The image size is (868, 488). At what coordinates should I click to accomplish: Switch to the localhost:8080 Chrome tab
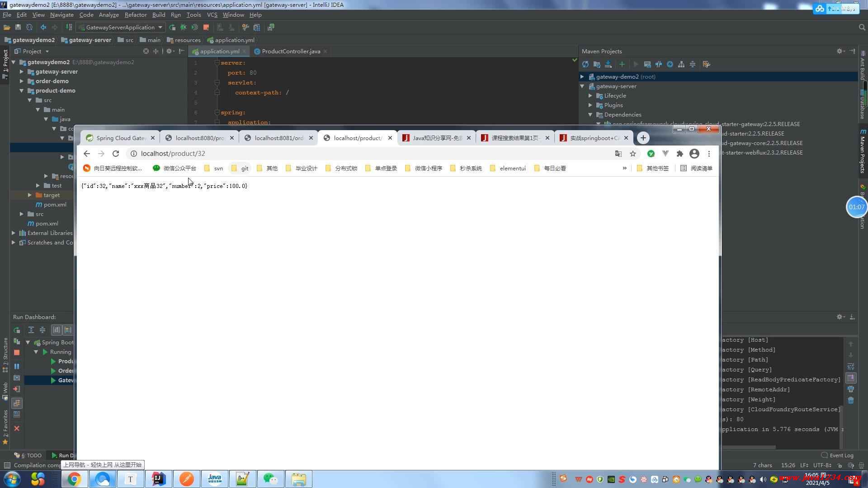tap(200, 138)
